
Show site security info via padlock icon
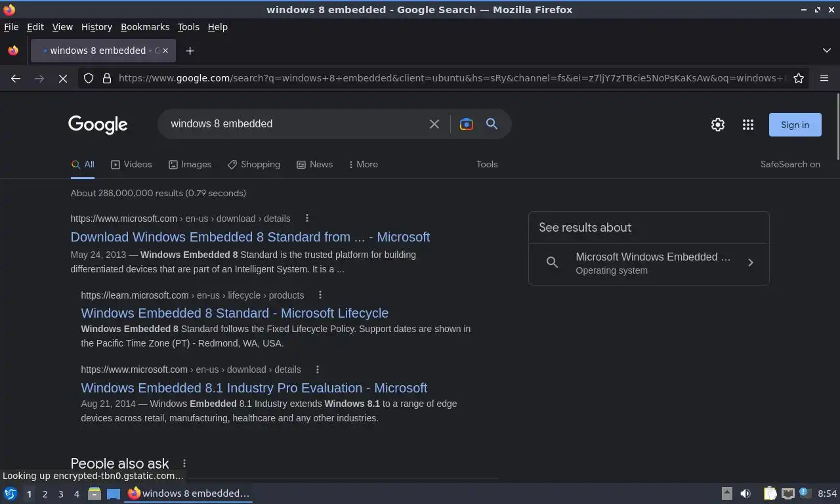click(107, 78)
